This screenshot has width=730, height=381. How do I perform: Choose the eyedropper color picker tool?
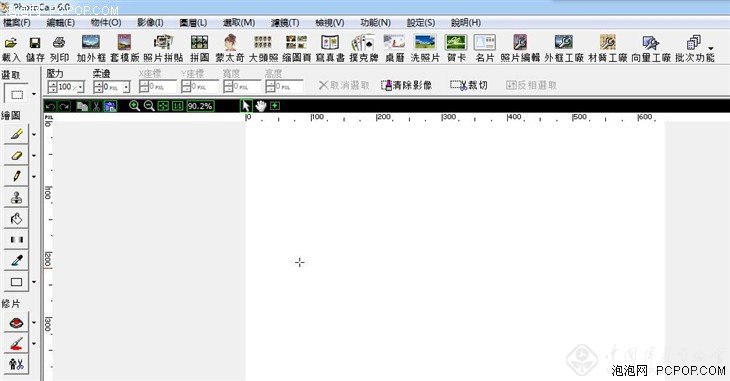[x=16, y=260]
